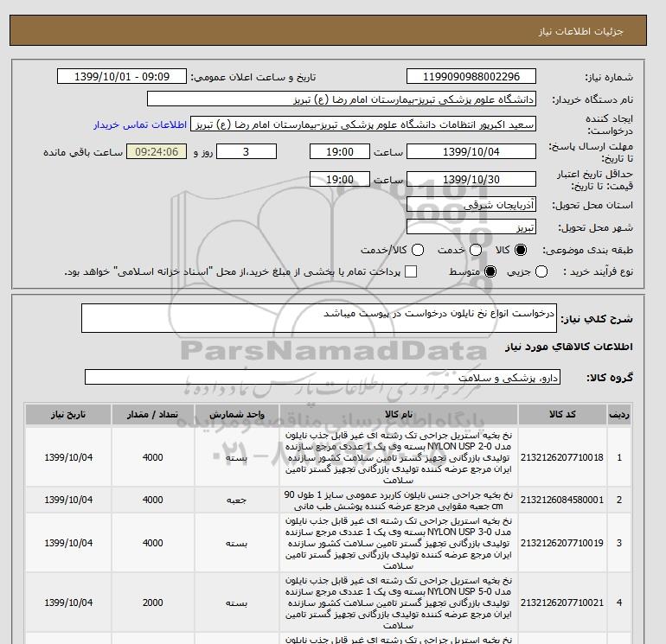This screenshot has height=644, width=666.
Task: Click the request creator field سعید اکبرپور
Action: coord(363,124)
